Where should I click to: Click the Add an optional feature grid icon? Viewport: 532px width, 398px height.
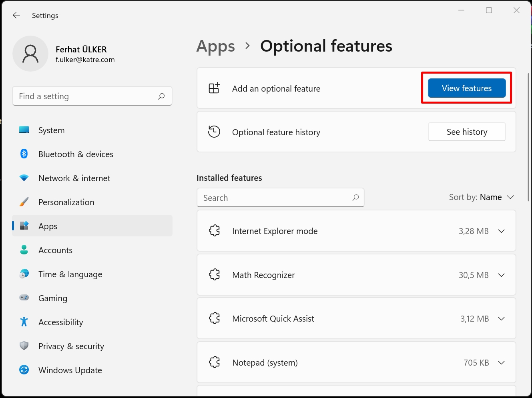coord(215,88)
